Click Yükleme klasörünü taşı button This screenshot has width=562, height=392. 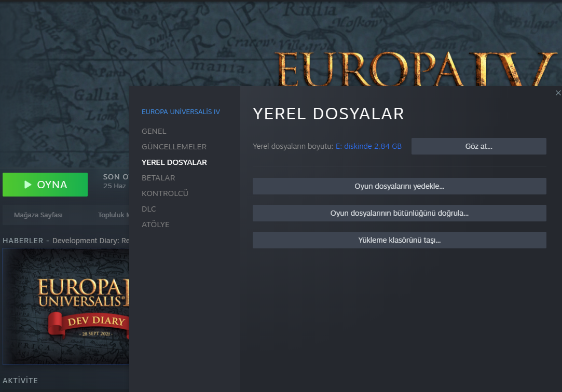pyautogui.click(x=399, y=240)
